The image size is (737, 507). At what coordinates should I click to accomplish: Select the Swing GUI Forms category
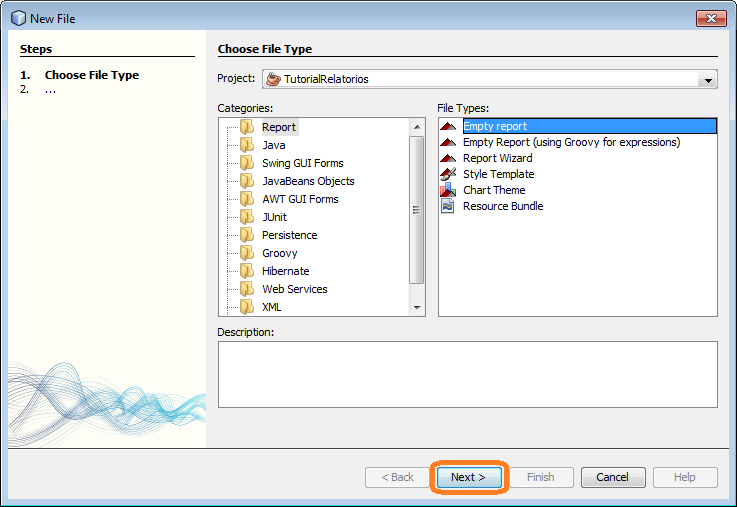[302, 163]
